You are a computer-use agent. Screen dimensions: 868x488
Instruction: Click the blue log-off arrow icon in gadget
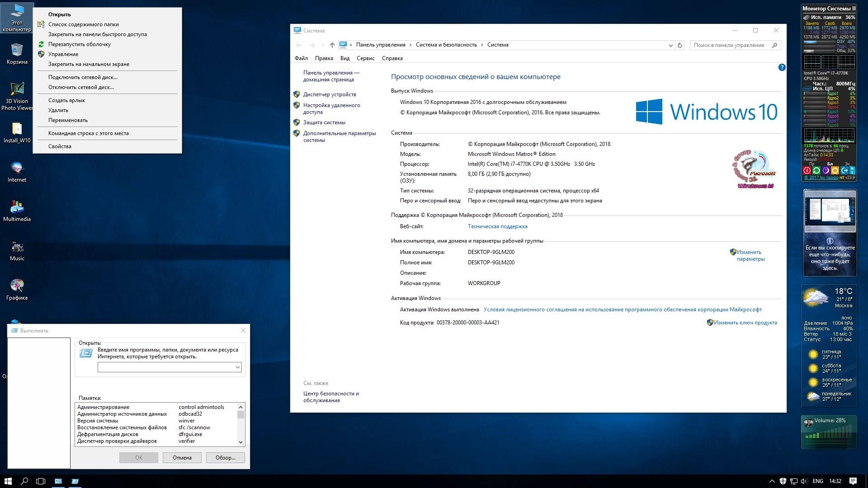click(844, 170)
